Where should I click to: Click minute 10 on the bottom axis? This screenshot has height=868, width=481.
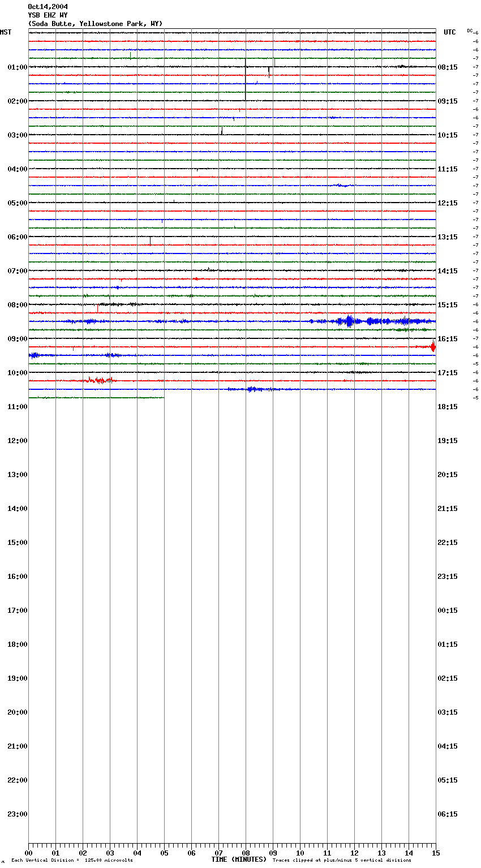click(300, 853)
